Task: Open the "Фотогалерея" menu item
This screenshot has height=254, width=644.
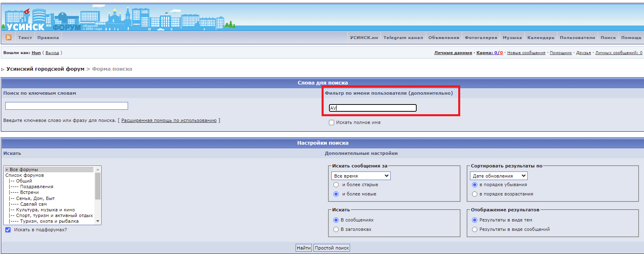Action: click(481, 37)
